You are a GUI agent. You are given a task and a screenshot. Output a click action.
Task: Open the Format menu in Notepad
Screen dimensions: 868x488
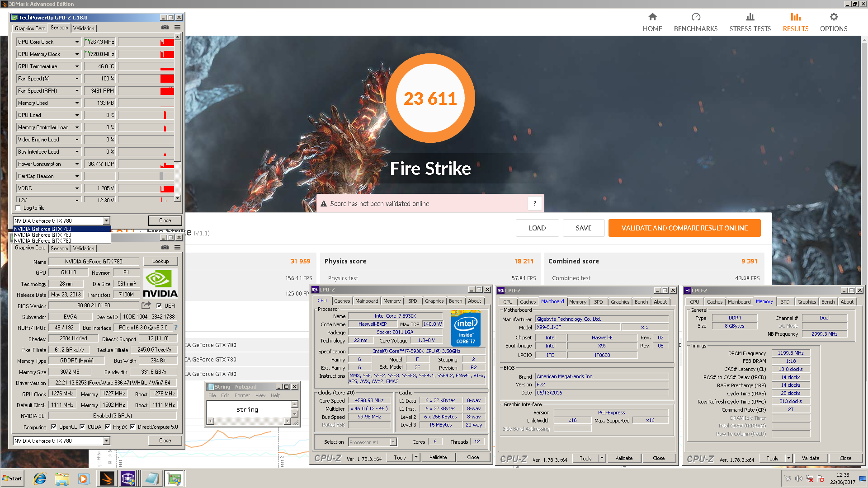click(x=242, y=395)
